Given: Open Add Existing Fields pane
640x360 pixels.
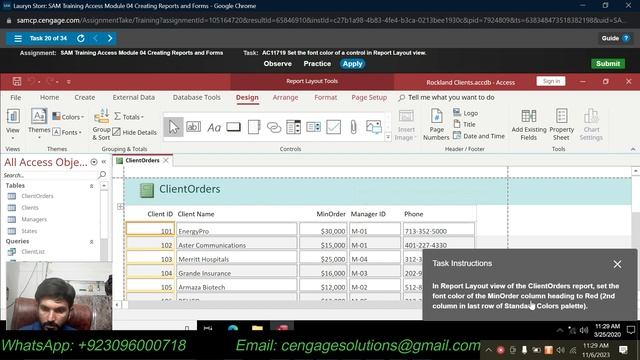Looking at the screenshot, I should (529, 124).
